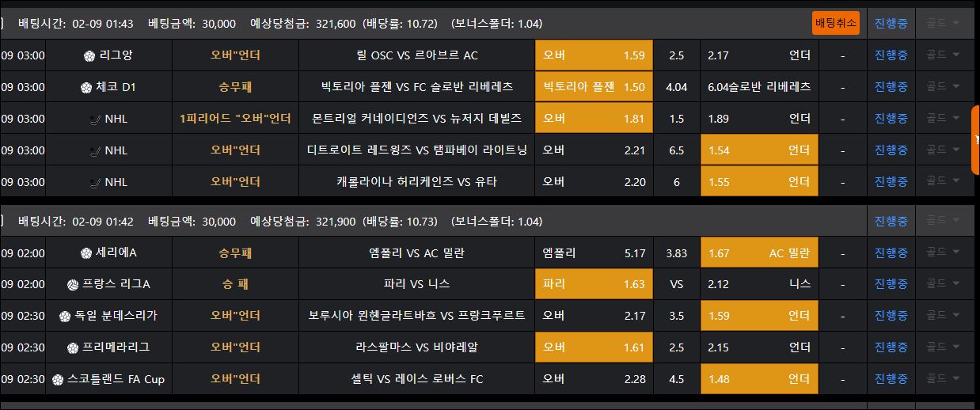Click the hockey icon in the 몬트리얼 커네이디언즈 row

(x=96, y=119)
